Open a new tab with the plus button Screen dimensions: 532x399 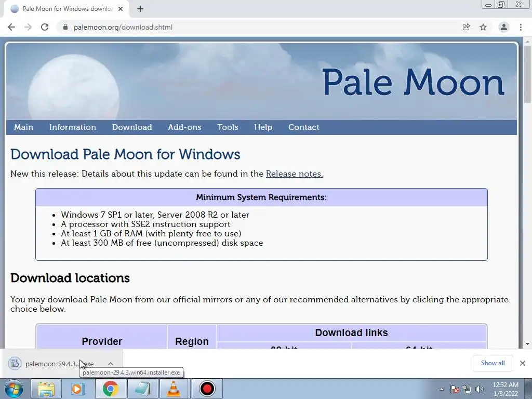tap(140, 9)
